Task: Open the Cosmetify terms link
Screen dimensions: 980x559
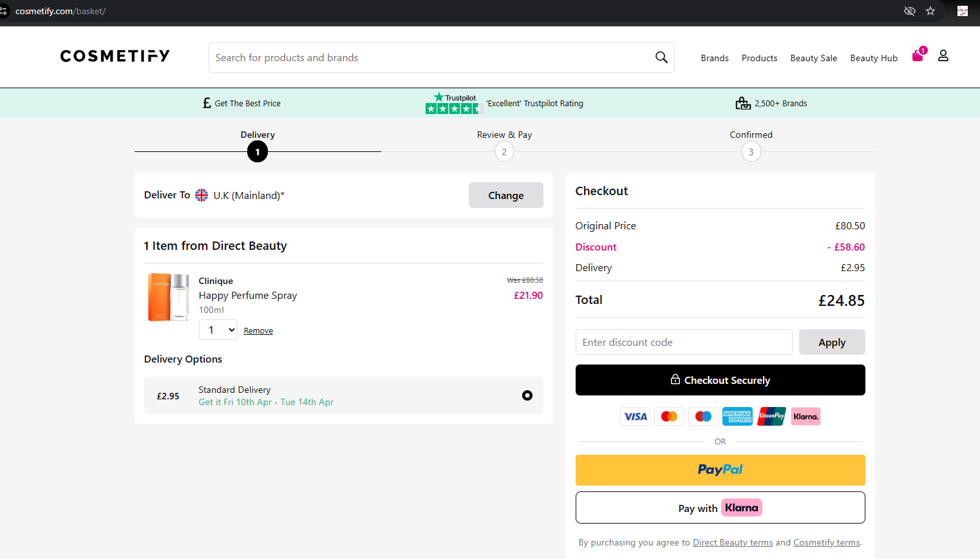Action: pos(827,543)
